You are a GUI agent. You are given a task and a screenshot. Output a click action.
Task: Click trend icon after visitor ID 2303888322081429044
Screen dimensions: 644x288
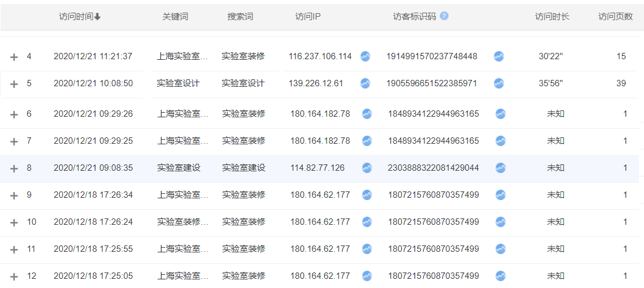(501, 168)
